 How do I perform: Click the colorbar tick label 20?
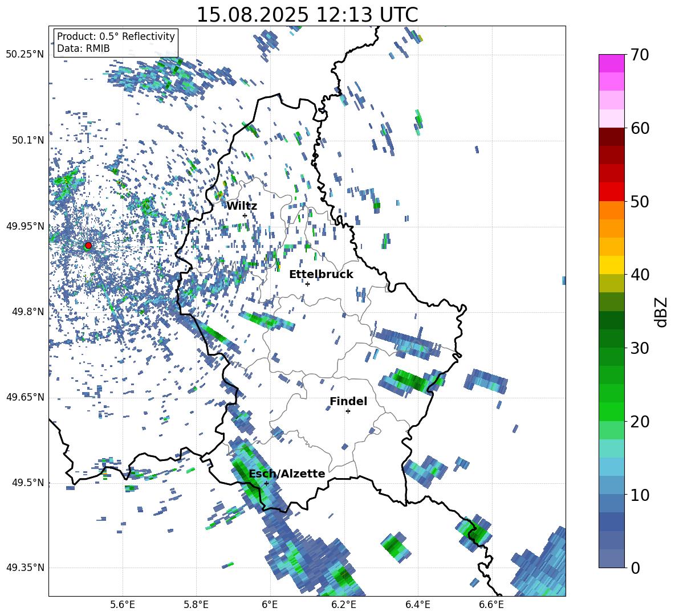[640, 422]
